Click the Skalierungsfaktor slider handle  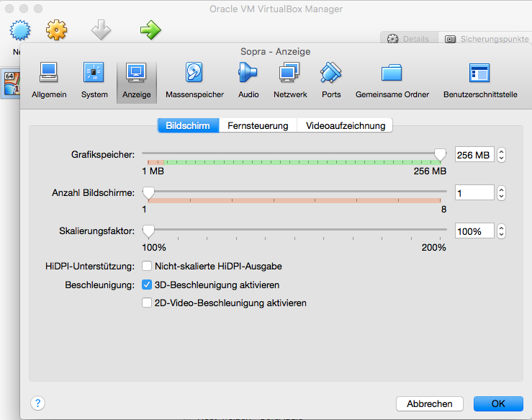click(x=148, y=231)
